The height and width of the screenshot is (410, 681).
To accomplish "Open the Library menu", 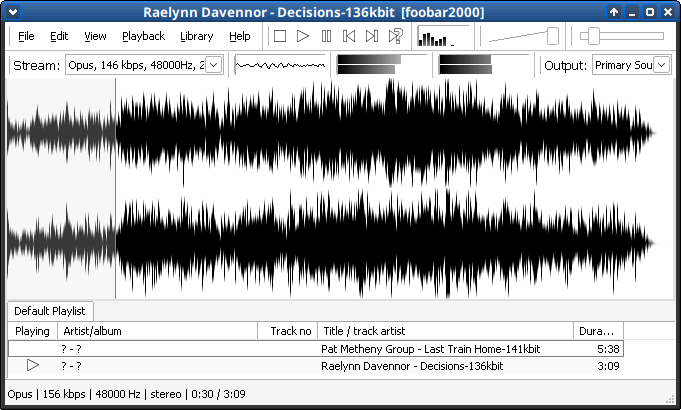I will point(197,36).
